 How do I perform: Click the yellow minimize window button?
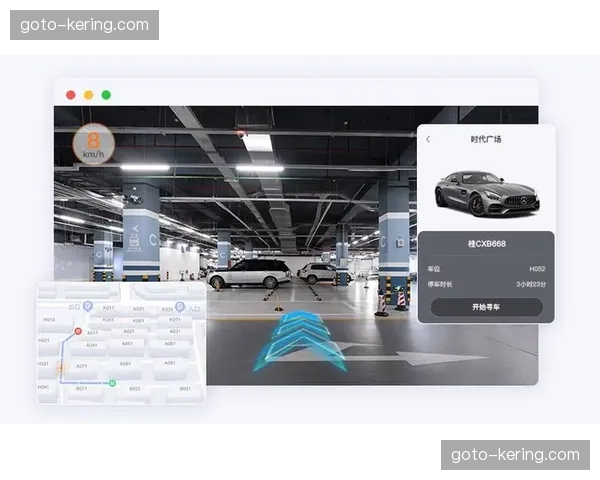(88, 95)
